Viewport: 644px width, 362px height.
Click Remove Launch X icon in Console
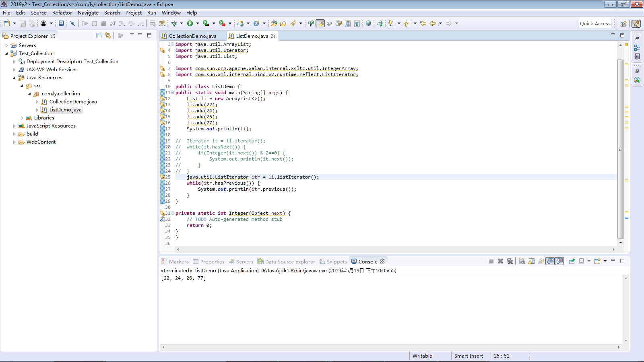(500, 261)
